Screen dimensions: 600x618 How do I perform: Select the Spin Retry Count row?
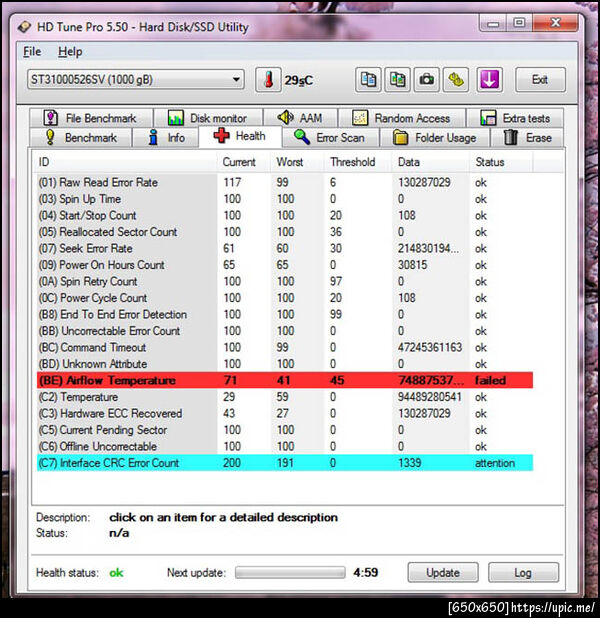tap(285, 281)
